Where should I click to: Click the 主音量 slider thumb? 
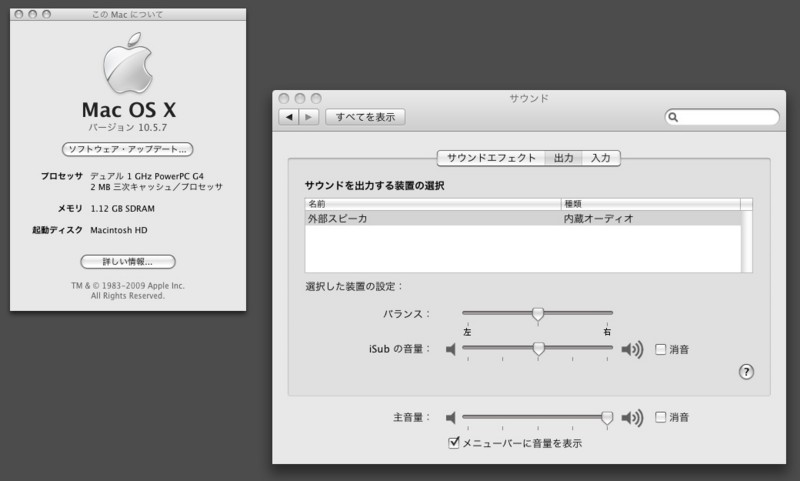pyautogui.click(x=607, y=418)
